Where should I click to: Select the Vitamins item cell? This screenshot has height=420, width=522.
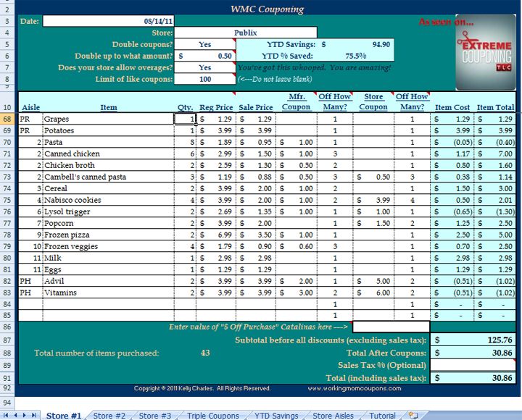click(x=109, y=293)
